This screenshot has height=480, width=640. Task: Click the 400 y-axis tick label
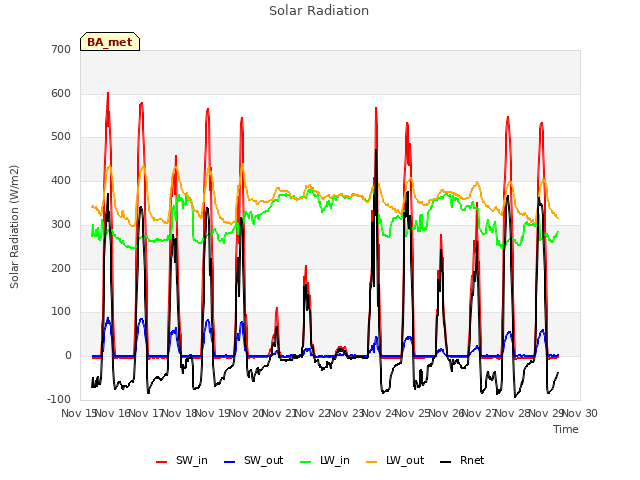pos(61,181)
